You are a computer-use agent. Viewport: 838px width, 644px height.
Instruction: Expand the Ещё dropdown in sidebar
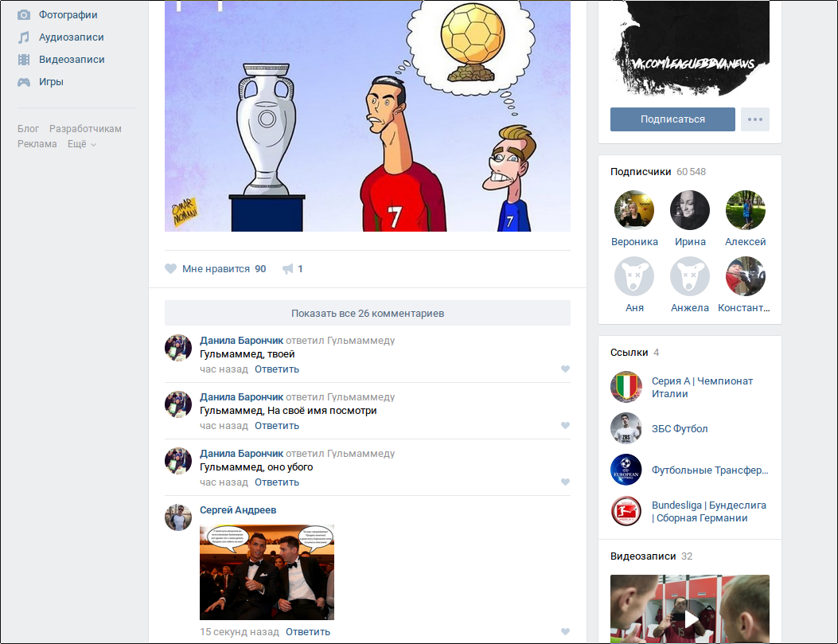[81, 144]
